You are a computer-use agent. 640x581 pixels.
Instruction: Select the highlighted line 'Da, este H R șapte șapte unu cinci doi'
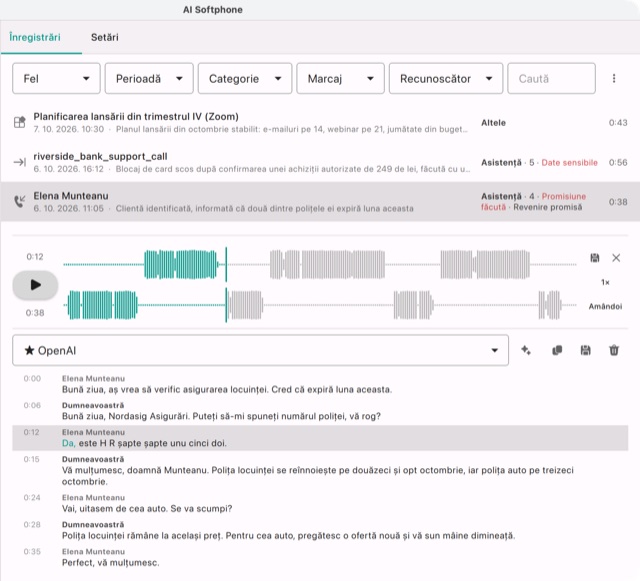coord(320,438)
